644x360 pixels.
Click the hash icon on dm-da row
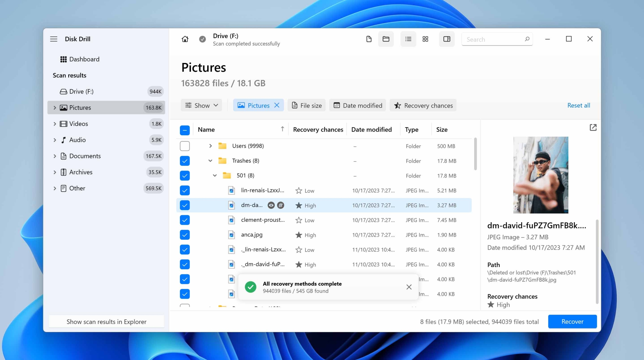280,205
